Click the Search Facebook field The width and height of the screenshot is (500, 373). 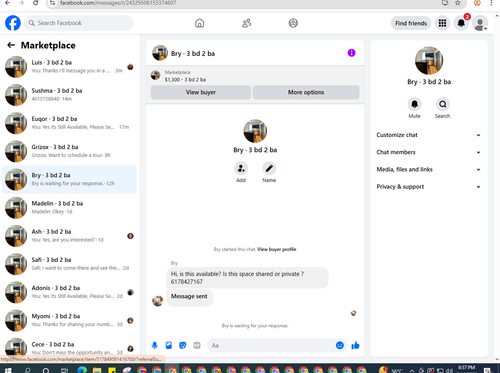tap(79, 23)
